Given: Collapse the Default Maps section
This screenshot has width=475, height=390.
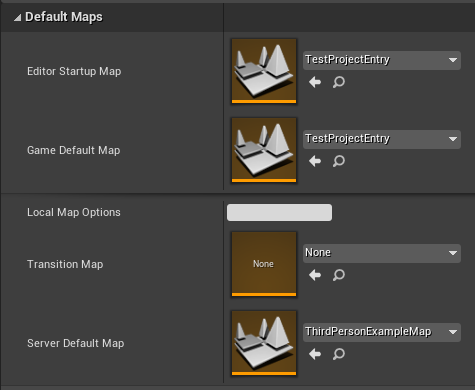Looking at the screenshot, I should point(17,17).
